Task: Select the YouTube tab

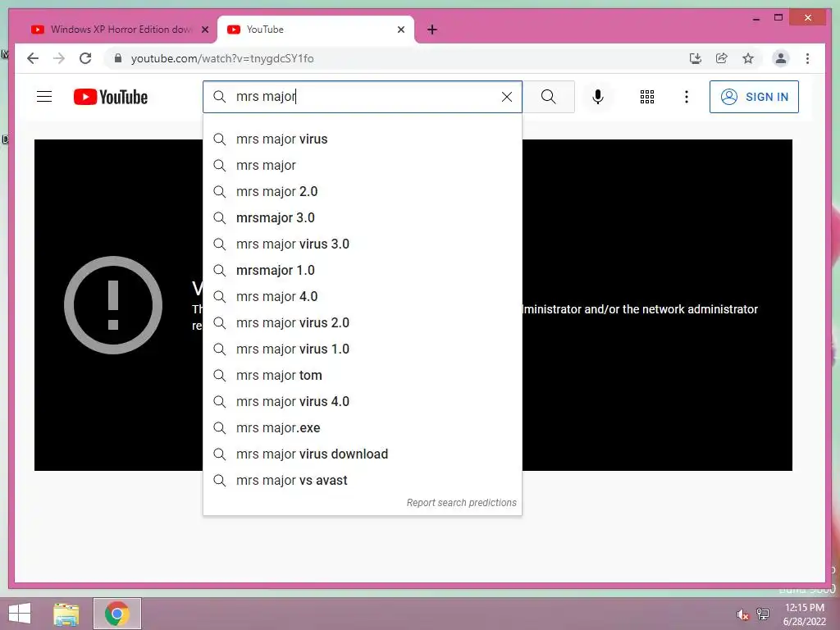Action: coord(316,30)
